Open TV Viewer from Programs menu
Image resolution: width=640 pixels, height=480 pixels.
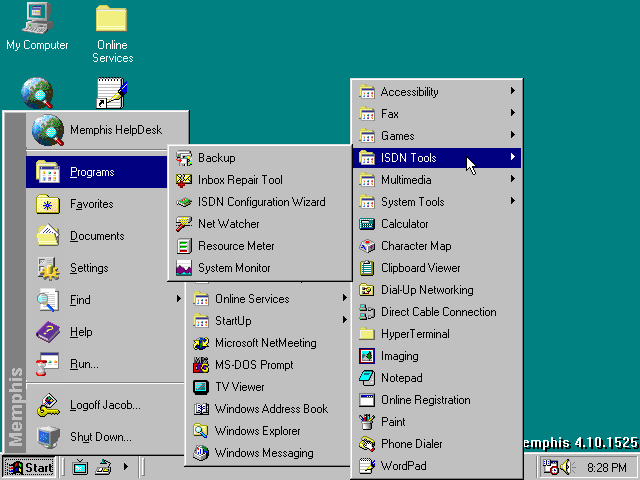click(268, 387)
